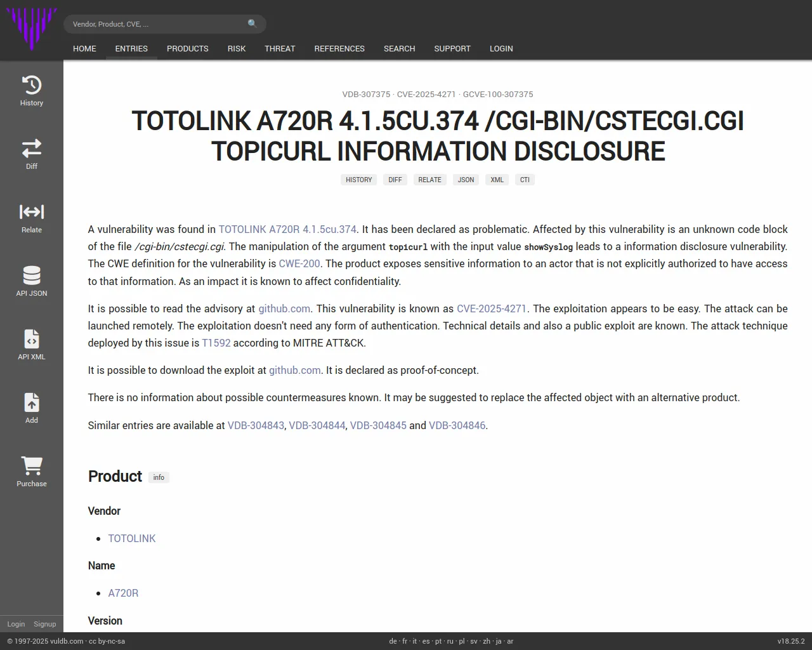The image size is (812, 650).
Task: Open similar entry VDB-304844
Action: [317, 425]
